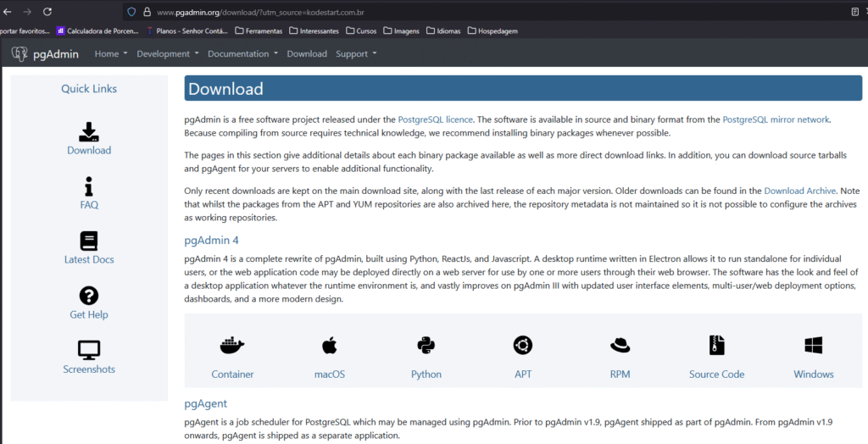Expand the Home dropdown menu
The height and width of the screenshot is (444, 868).
tap(111, 54)
